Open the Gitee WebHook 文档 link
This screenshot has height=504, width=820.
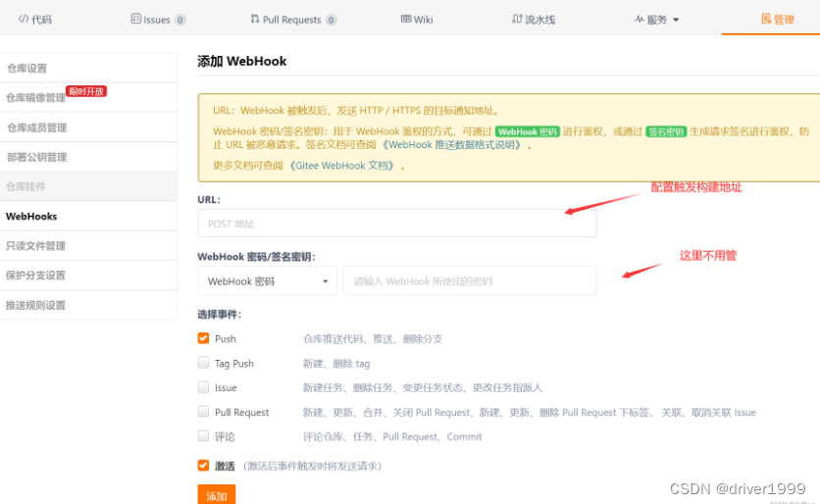coord(342,166)
